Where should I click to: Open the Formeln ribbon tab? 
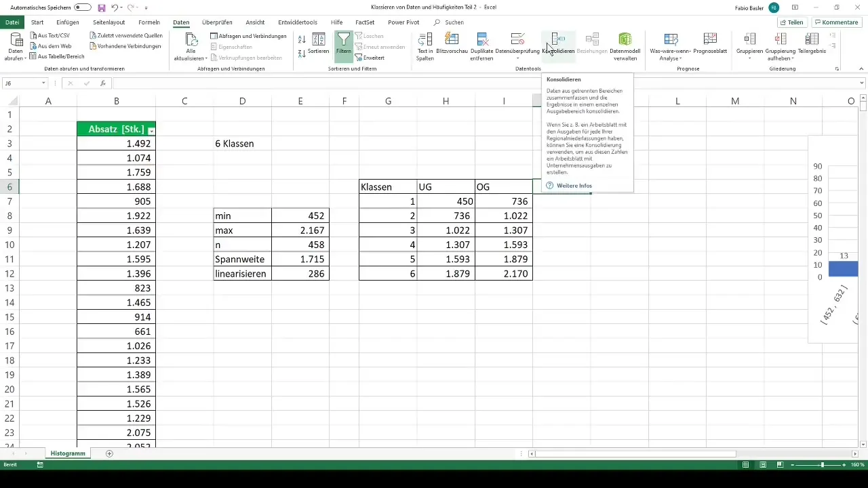pos(149,22)
